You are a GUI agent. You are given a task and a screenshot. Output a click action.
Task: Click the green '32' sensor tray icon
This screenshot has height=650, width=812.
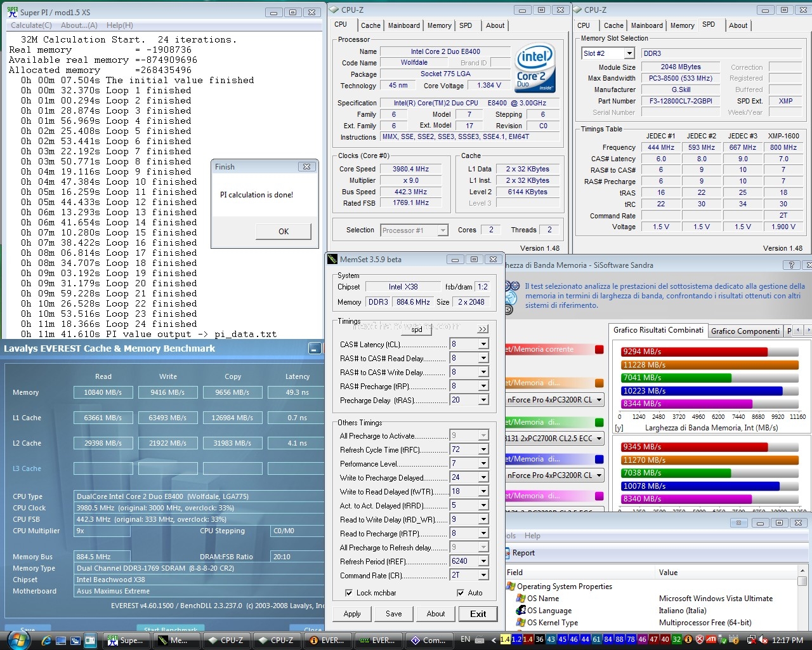click(677, 639)
